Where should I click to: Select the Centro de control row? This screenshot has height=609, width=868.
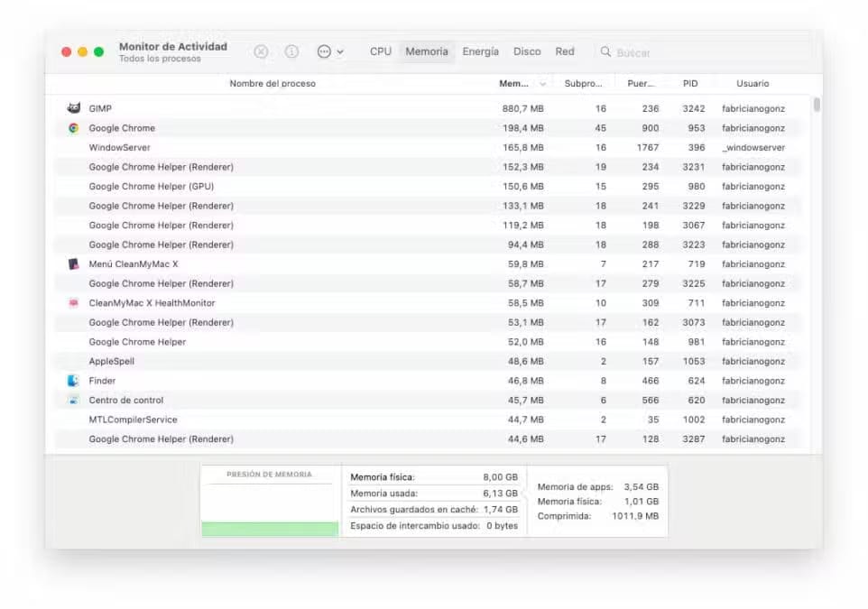426,400
